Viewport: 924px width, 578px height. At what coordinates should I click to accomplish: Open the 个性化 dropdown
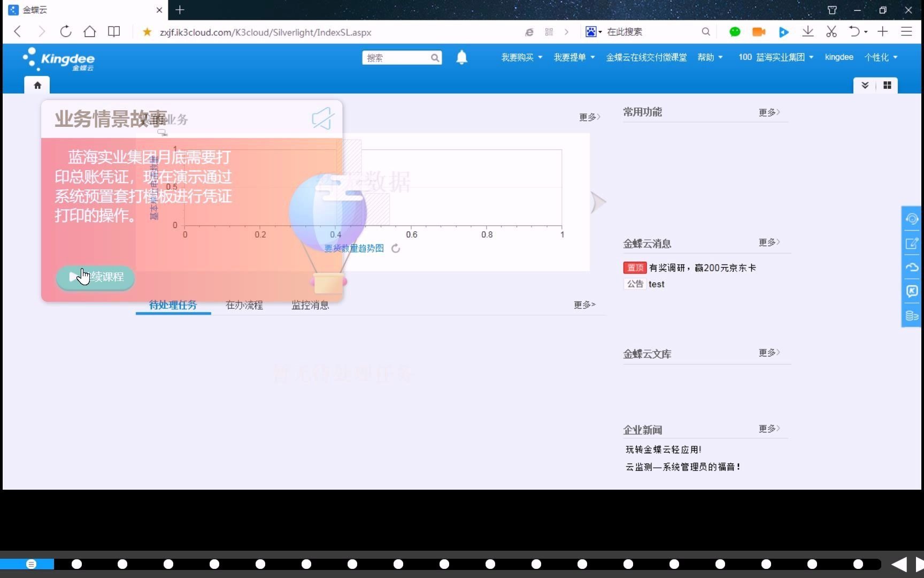coord(881,57)
